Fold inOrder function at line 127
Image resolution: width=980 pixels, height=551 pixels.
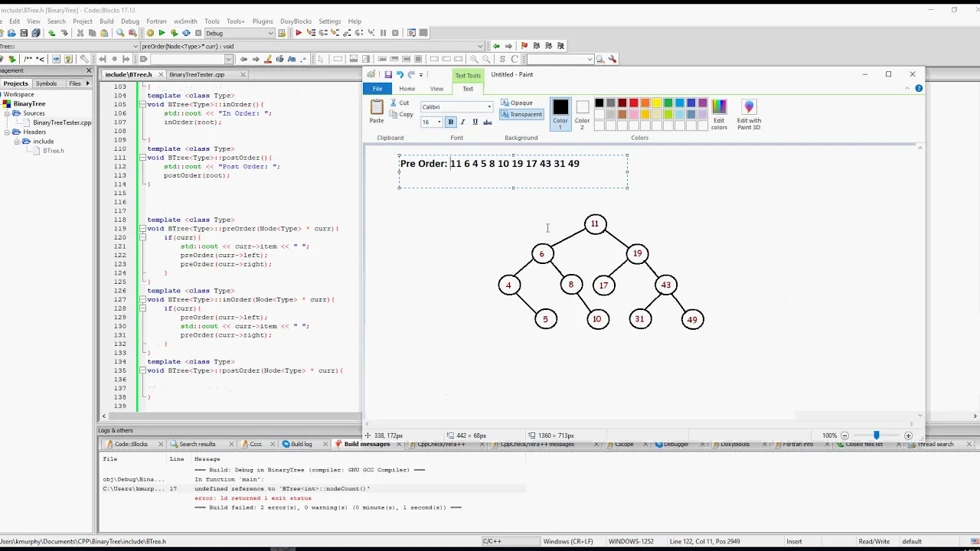coord(142,300)
